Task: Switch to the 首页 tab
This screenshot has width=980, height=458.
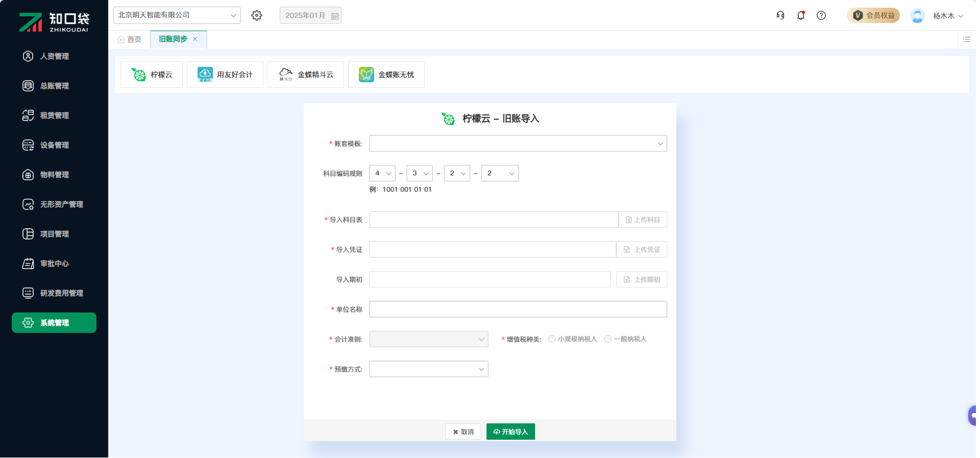Action: (130, 39)
